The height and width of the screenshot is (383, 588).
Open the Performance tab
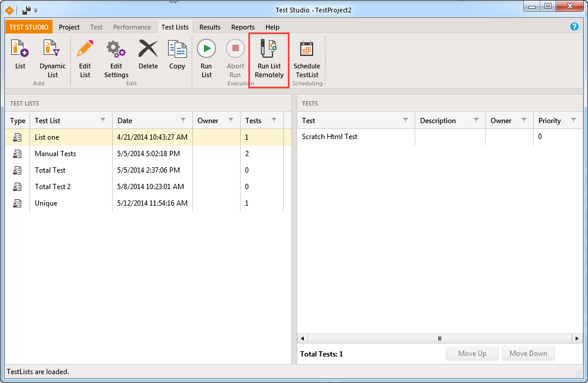coord(132,27)
